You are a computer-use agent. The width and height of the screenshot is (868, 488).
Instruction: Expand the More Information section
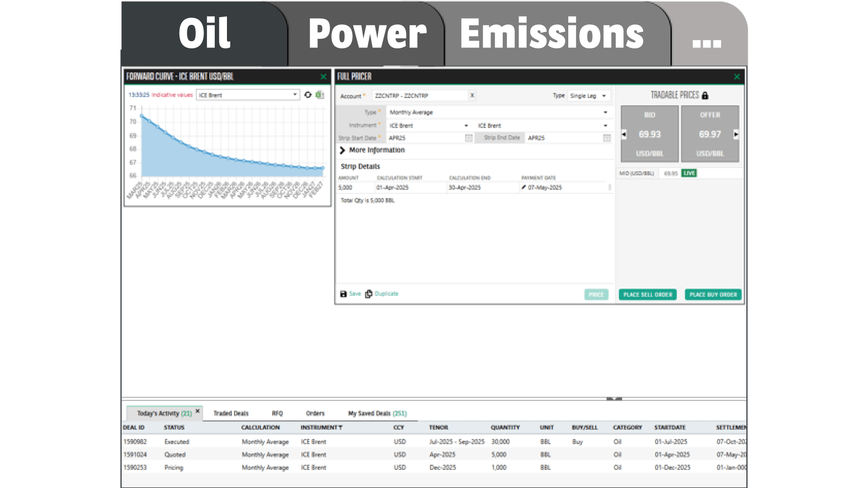pos(343,150)
